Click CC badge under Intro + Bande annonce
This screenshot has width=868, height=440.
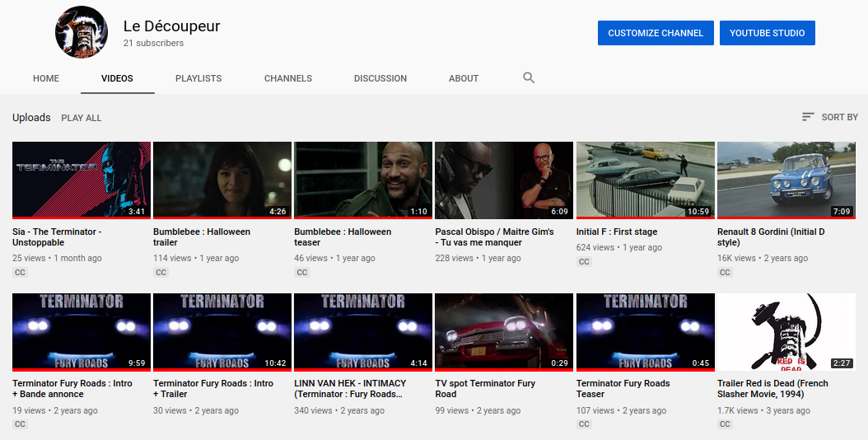pos(20,424)
